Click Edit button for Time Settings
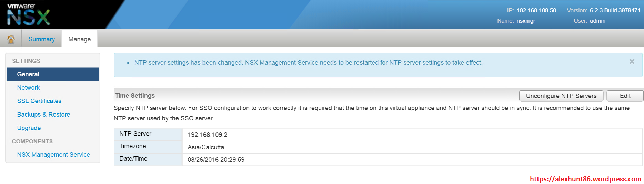Image resolution: width=644 pixels, height=184 pixels. (x=625, y=96)
